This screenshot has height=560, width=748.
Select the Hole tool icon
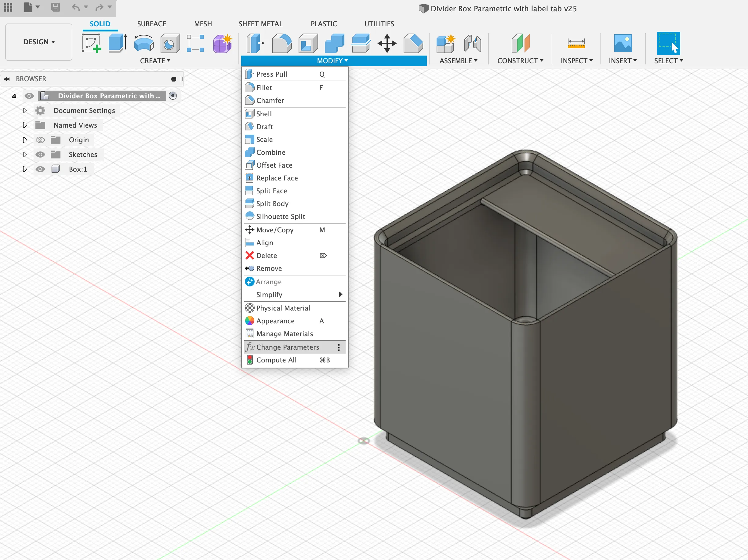(x=170, y=43)
